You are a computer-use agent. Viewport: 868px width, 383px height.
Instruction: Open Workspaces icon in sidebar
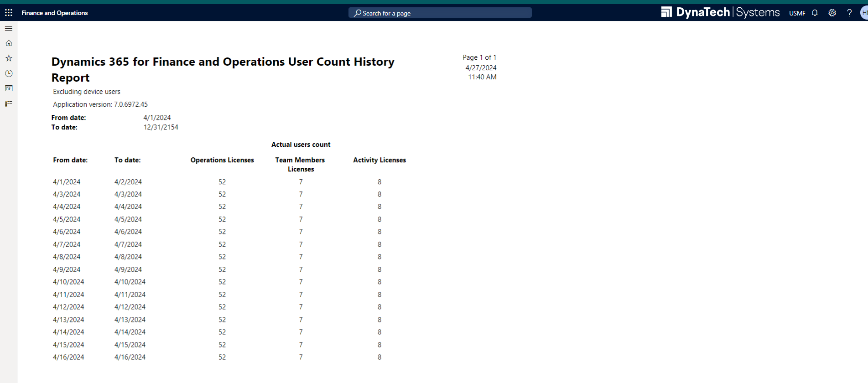(x=9, y=88)
